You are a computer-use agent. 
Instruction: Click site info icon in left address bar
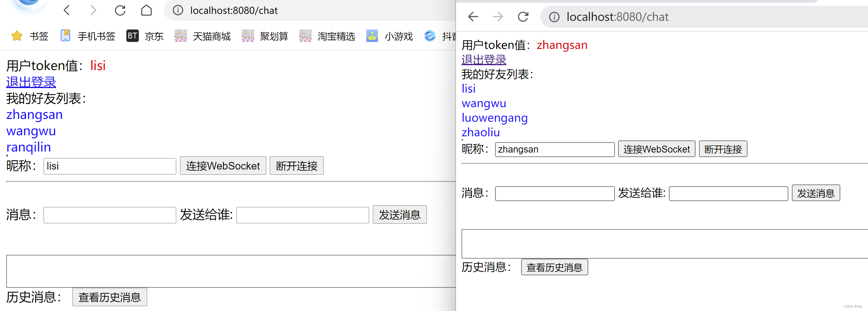pyautogui.click(x=178, y=10)
